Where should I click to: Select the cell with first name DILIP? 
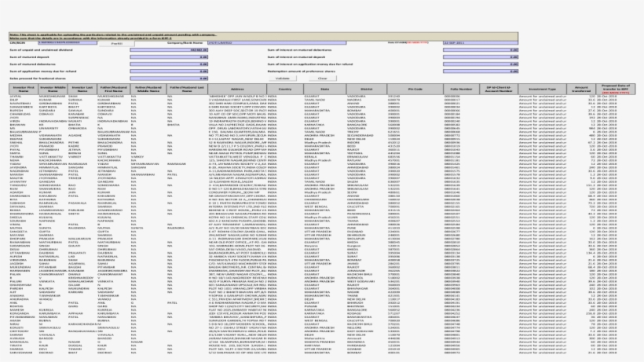point(24,100)
